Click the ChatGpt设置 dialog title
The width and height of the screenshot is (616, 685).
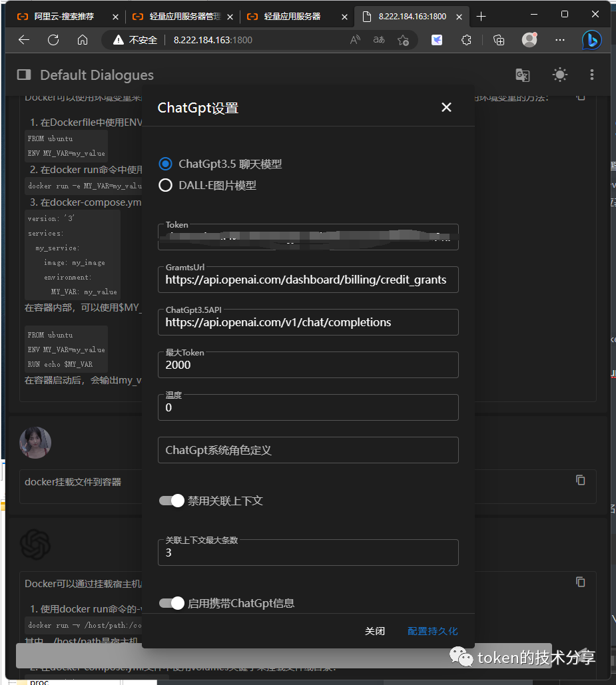pos(198,108)
